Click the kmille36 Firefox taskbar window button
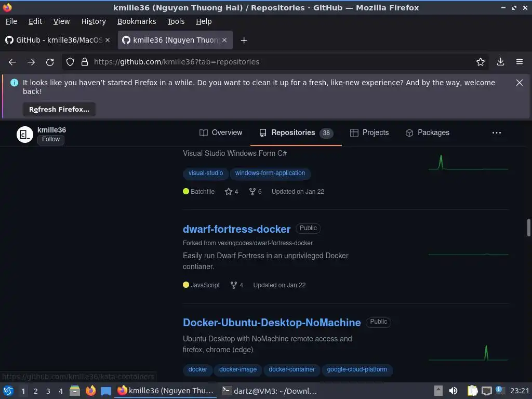 click(x=166, y=391)
